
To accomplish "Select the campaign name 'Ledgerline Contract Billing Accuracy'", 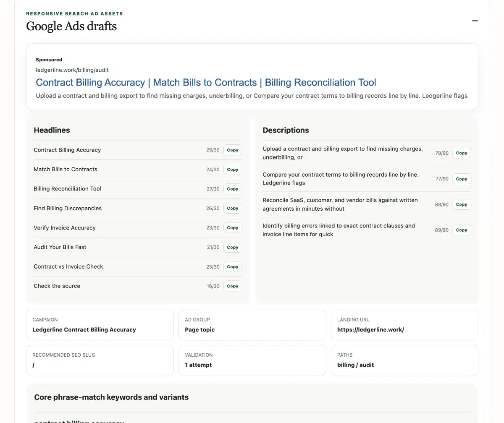I will pyautogui.click(x=84, y=329).
